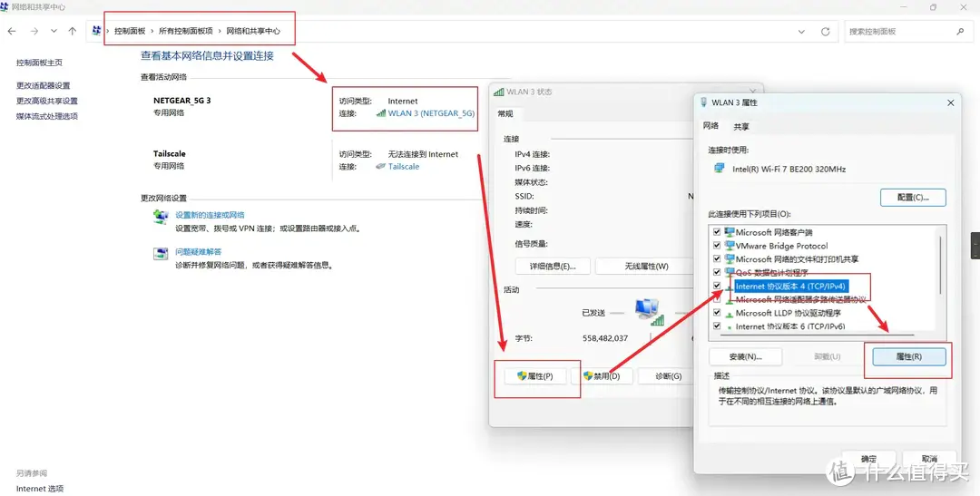The image size is (980, 496).
Task: Toggle Microsoft 网络的文件和打印机共享 checkbox
Action: [x=717, y=258]
